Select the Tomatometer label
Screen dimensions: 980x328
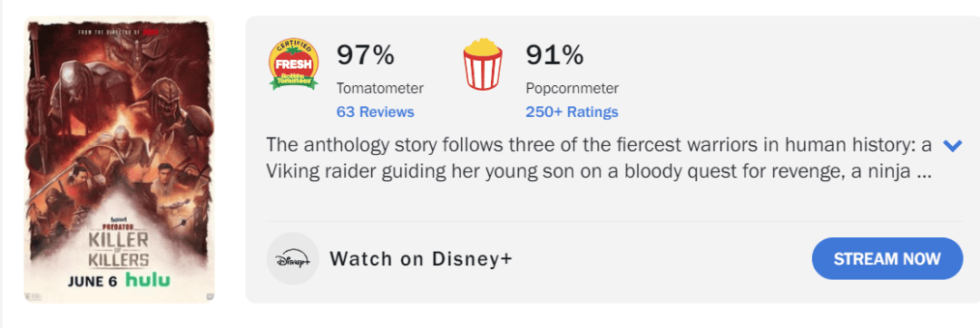pos(380,89)
